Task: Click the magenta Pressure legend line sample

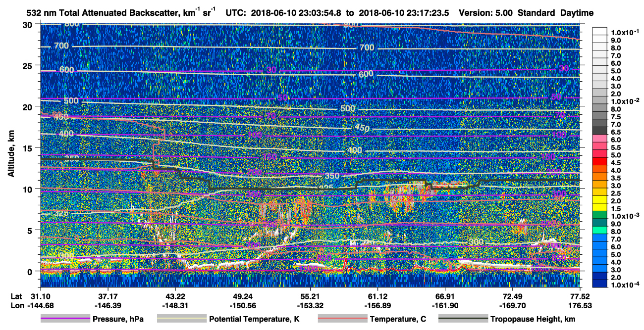Action: click(64, 319)
